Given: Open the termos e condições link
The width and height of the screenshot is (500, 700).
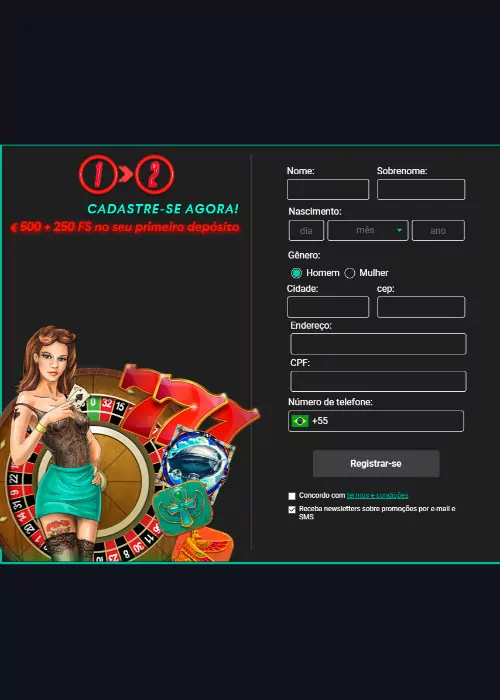Looking at the screenshot, I should [x=377, y=496].
